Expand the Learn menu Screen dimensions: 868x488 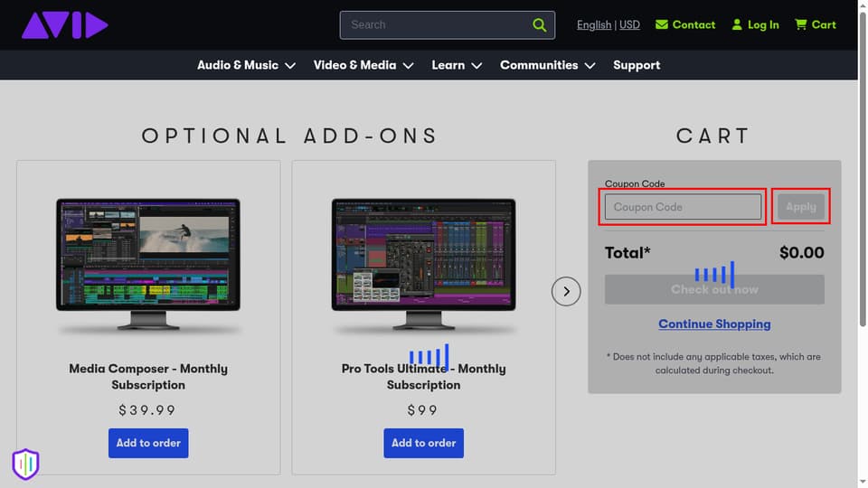click(457, 65)
